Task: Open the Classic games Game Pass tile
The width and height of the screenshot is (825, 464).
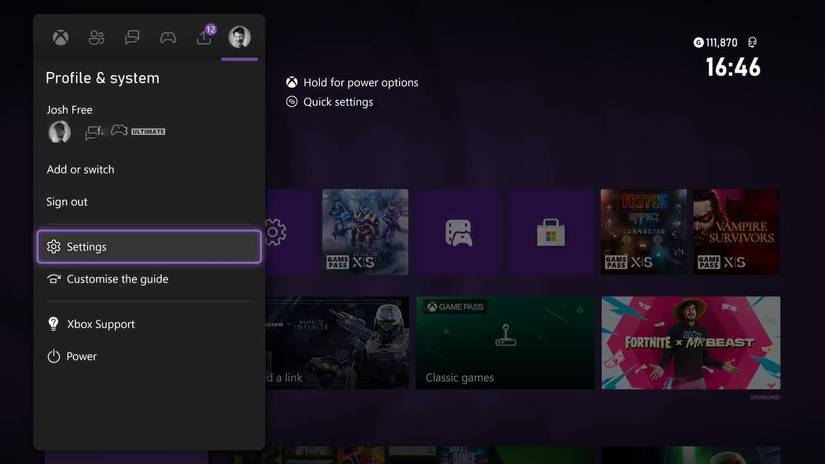Action: 505,343
